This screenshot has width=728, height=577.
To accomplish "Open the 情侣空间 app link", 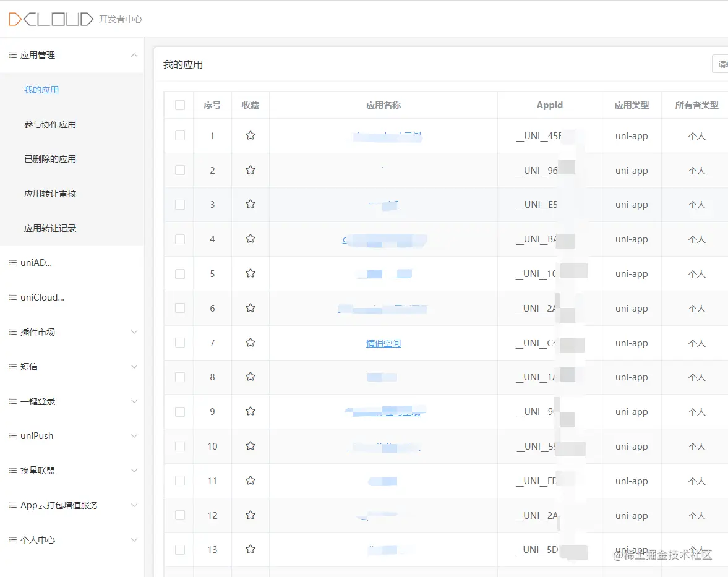I will click(x=383, y=343).
